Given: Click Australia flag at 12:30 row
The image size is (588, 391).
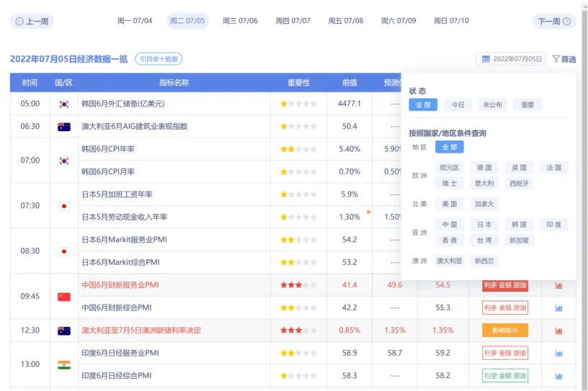Looking at the screenshot, I should [x=64, y=331].
